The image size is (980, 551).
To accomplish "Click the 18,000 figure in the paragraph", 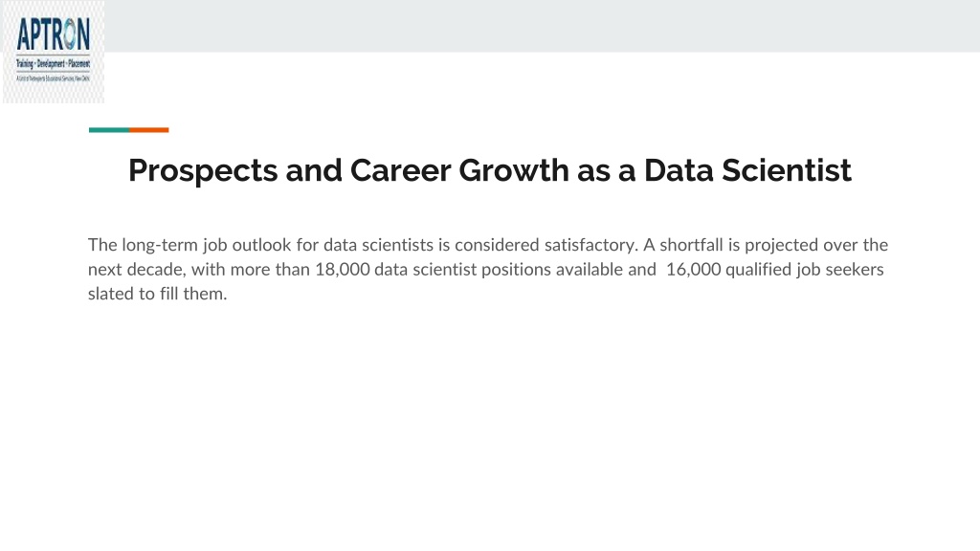I will click(343, 269).
